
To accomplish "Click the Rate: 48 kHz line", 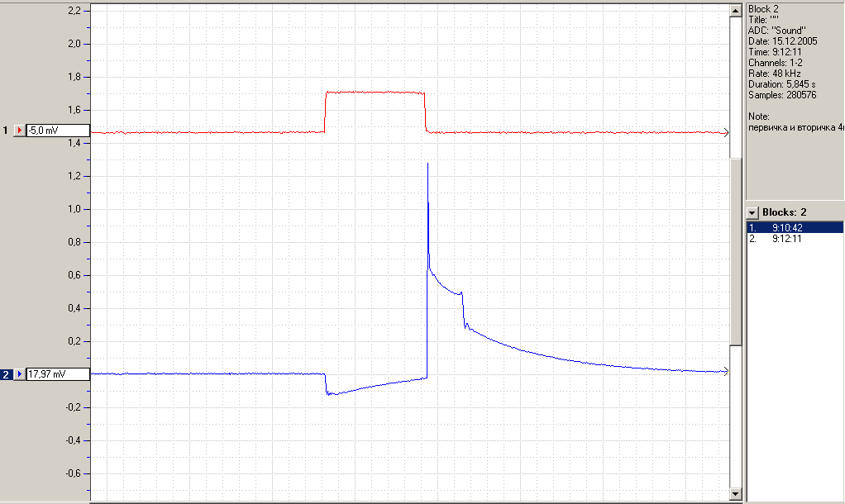I will (x=775, y=74).
